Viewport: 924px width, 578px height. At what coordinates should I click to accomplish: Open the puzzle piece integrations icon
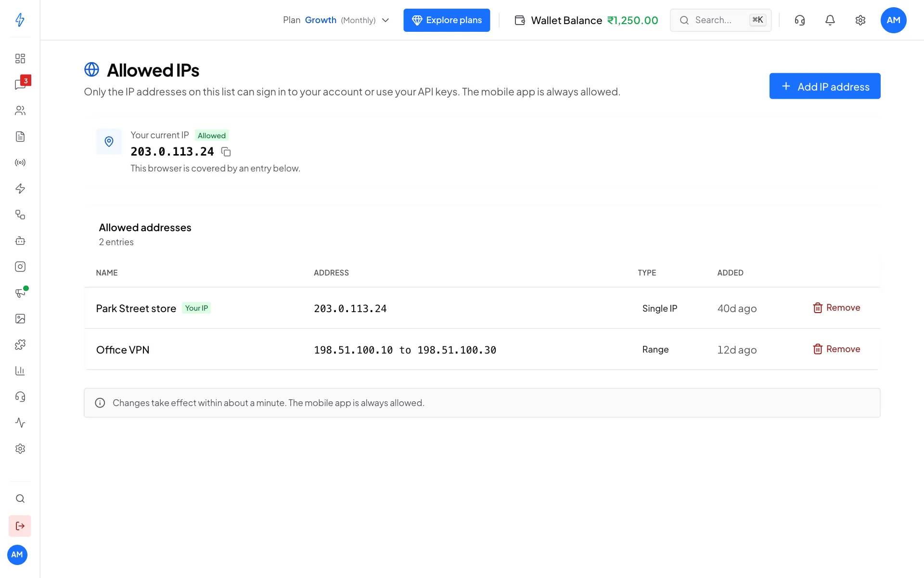click(x=20, y=345)
